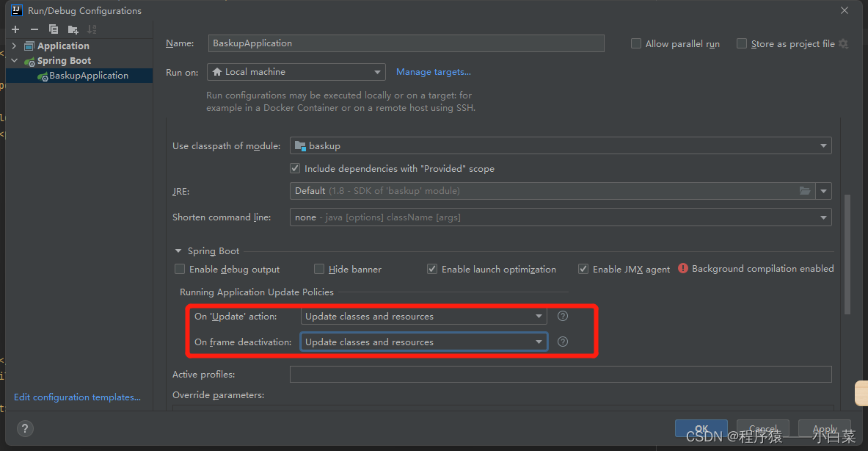Open the Run on target dropdown
868x451 pixels.
pos(296,72)
